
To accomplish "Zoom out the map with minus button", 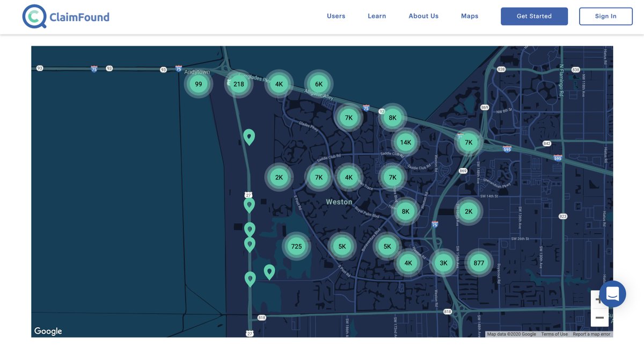I will tap(599, 318).
